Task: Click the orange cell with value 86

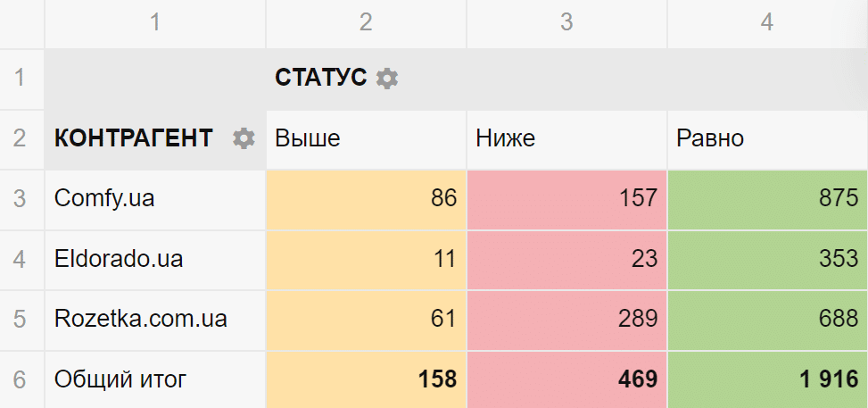Action: [x=366, y=198]
